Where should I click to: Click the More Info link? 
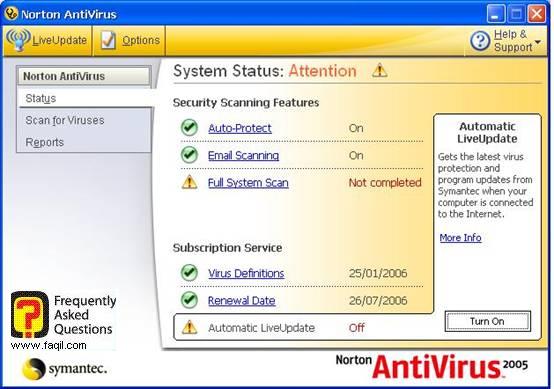(460, 237)
